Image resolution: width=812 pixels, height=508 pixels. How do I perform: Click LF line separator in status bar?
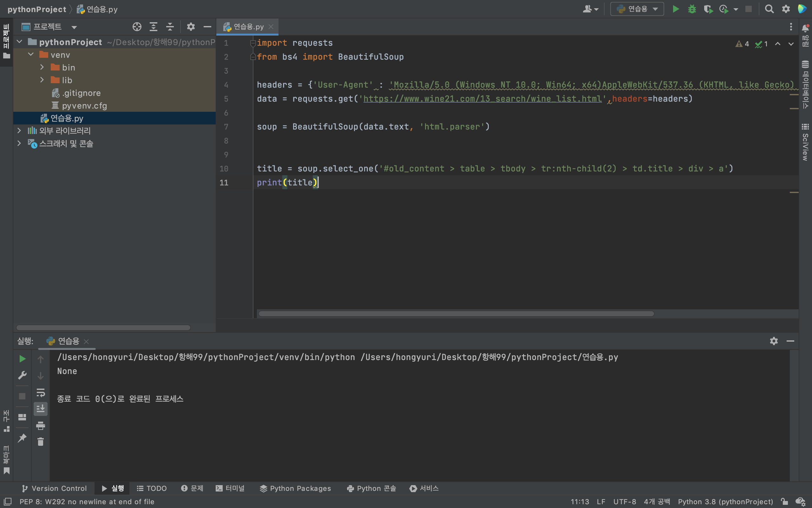tap(601, 502)
